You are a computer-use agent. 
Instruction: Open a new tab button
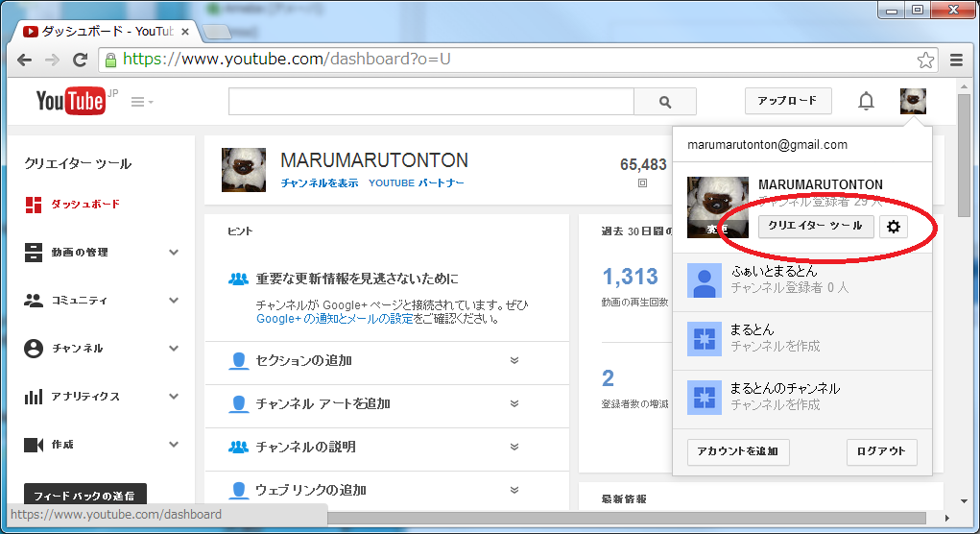(x=216, y=32)
